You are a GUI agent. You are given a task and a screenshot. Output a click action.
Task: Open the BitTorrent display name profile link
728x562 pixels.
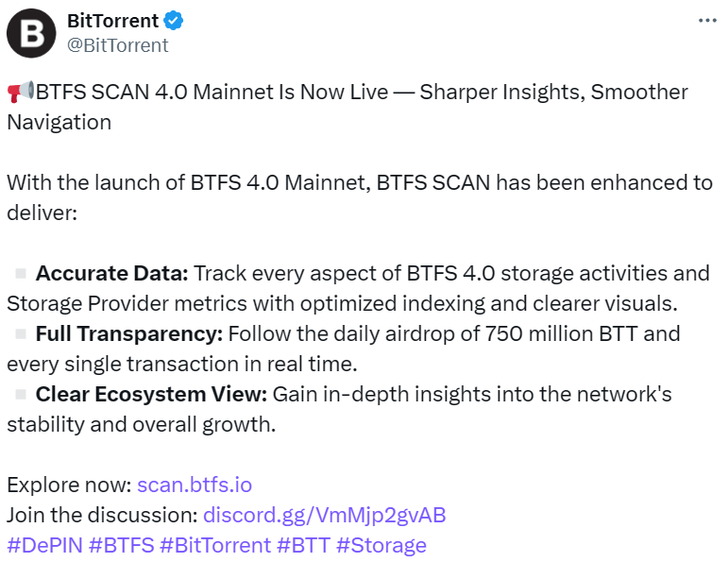click(x=112, y=21)
